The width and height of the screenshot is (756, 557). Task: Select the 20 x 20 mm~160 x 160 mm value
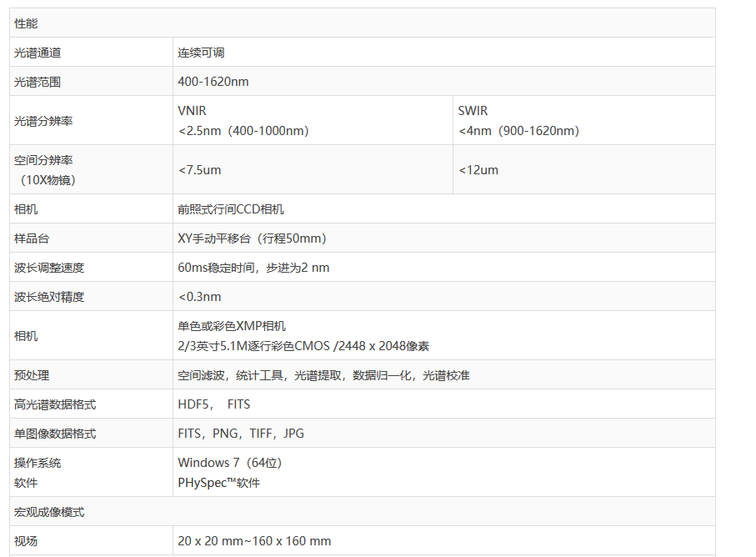(254, 541)
